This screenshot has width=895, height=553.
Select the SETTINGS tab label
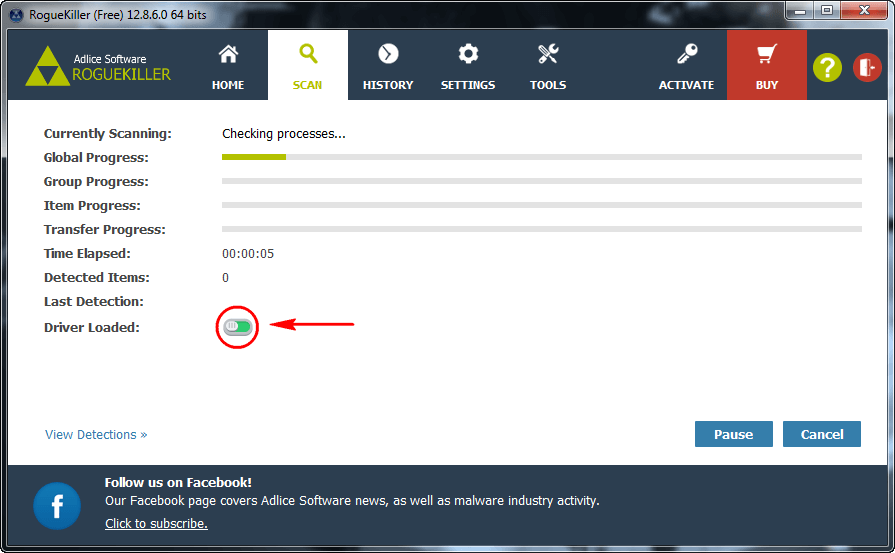(468, 85)
